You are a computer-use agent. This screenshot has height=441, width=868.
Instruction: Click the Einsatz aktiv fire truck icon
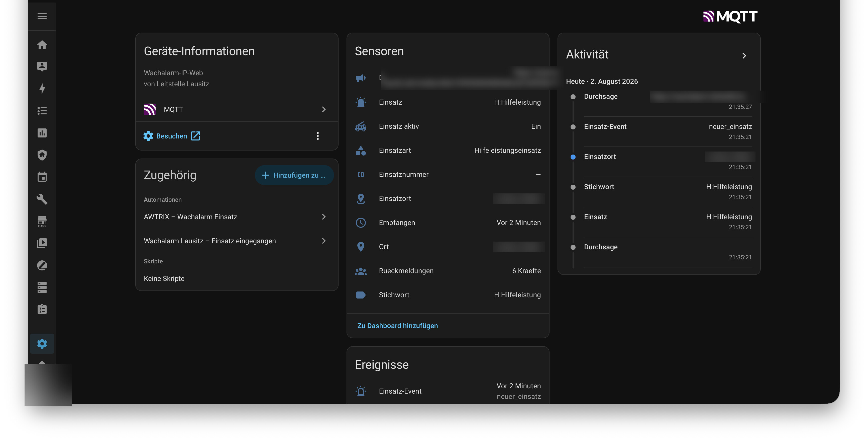pyautogui.click(x=361, y=126)
